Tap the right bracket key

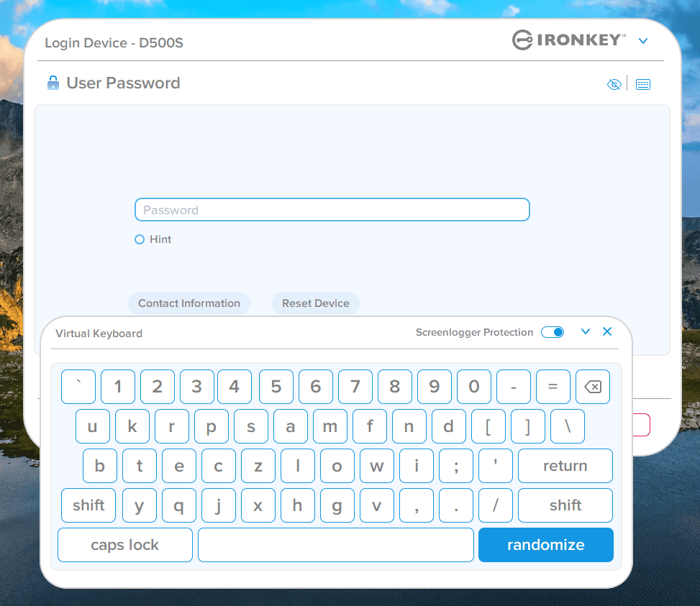coord(527,426)
